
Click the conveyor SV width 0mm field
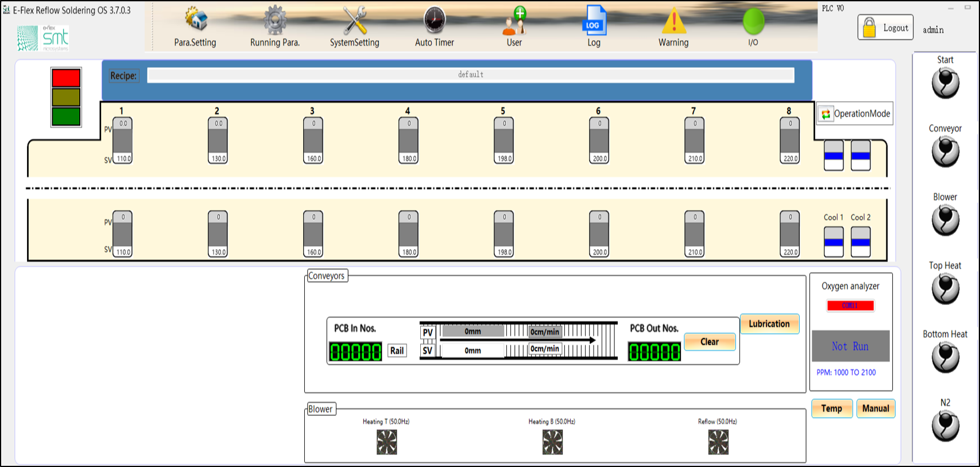pyautogui.click(x=472, y=350)
